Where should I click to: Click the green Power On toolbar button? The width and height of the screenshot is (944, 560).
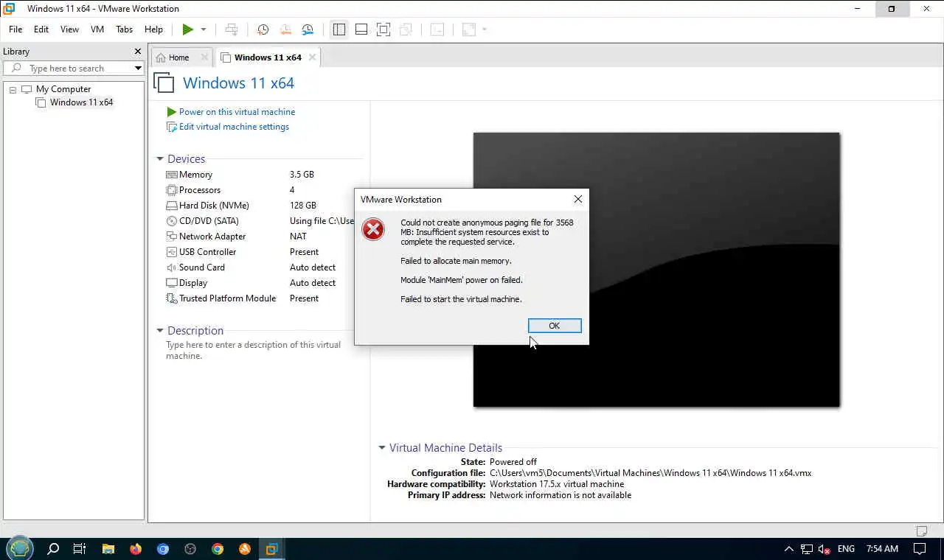pos(188,29)
